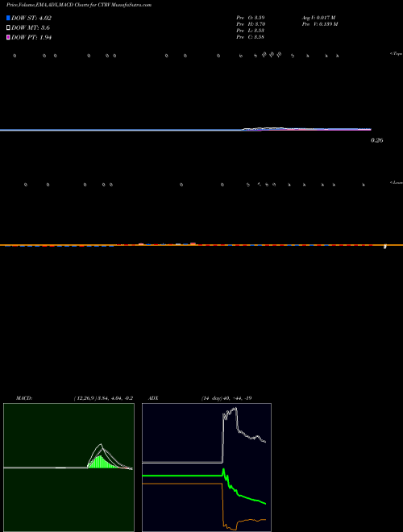Click the 'Pre C: 3.58' close value

[x=251, y=37]
